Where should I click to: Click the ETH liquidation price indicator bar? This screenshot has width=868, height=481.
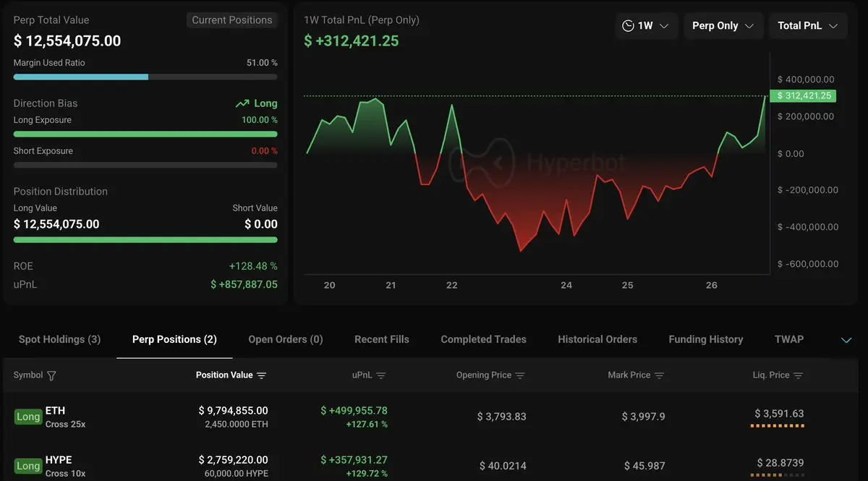coord(778,426)
